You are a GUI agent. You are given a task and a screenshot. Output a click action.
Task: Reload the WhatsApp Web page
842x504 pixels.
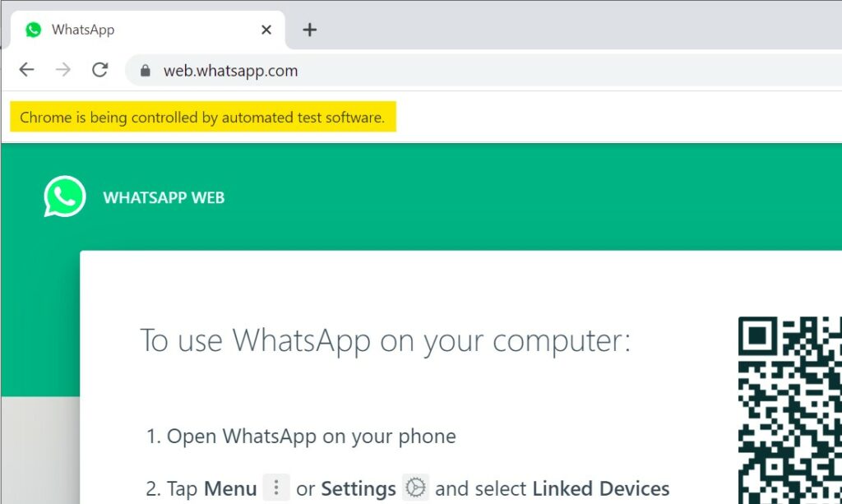point(99,70)
